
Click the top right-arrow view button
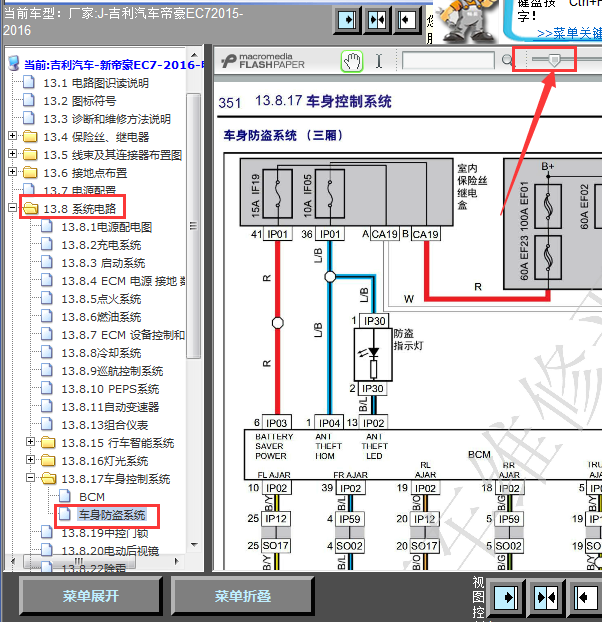347,19
